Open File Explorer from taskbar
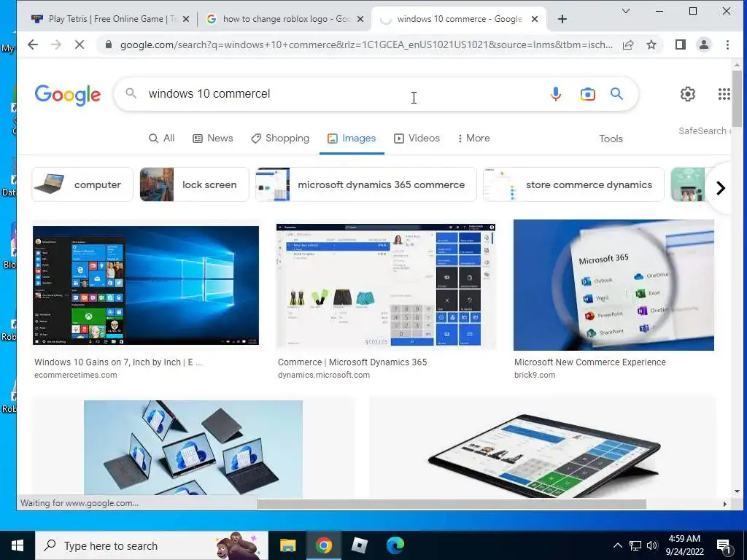Image resolution: width=747 pixels, height=560 pixels. tap(287, 545)
